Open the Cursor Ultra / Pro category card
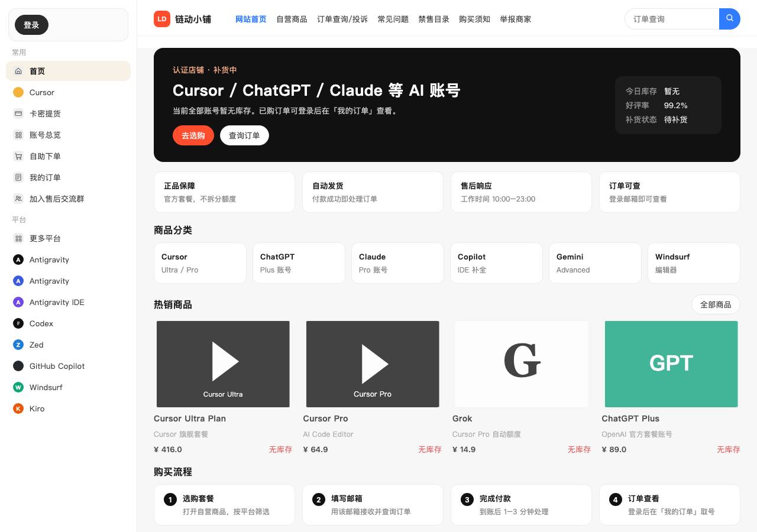Screen dimensions: 757x532 coord(200,263)
